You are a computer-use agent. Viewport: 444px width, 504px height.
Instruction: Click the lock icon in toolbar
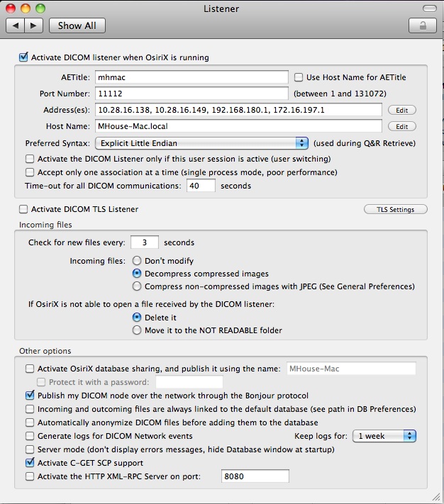[x=422, y=26]
